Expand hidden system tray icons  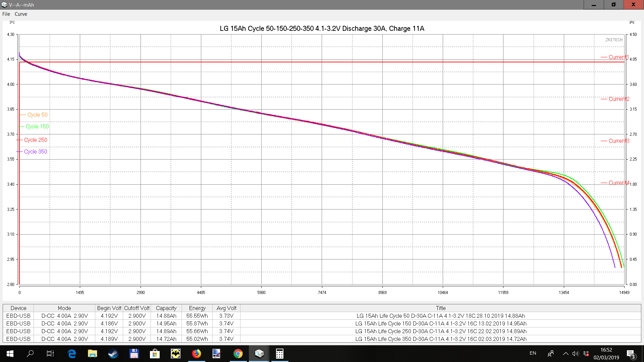(566, 353)
